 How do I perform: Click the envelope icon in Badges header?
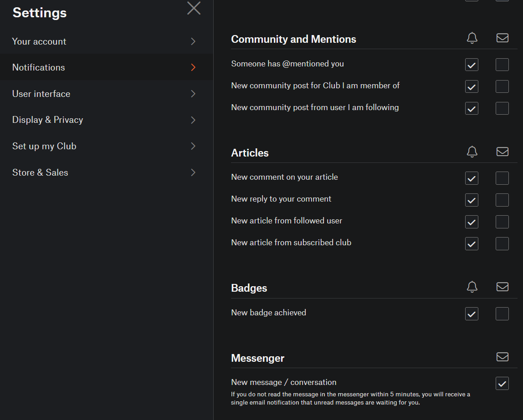coord(502,287)
